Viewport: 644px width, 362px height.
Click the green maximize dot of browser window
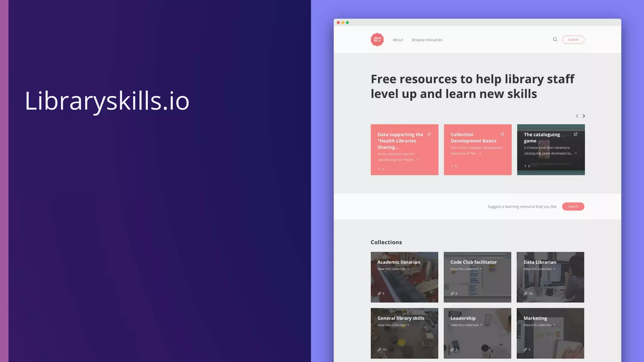347,23
